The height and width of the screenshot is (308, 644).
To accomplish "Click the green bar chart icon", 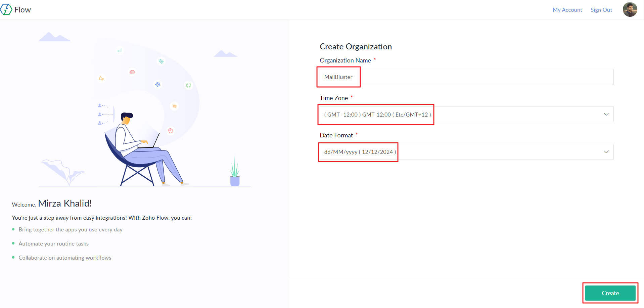I will click(120, 50).
